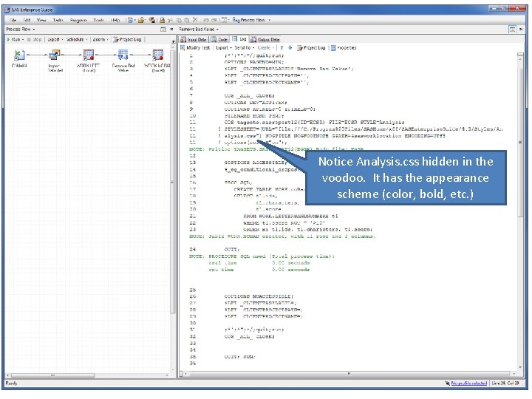Click the Cut scissors icon

[x=171, y=20]
